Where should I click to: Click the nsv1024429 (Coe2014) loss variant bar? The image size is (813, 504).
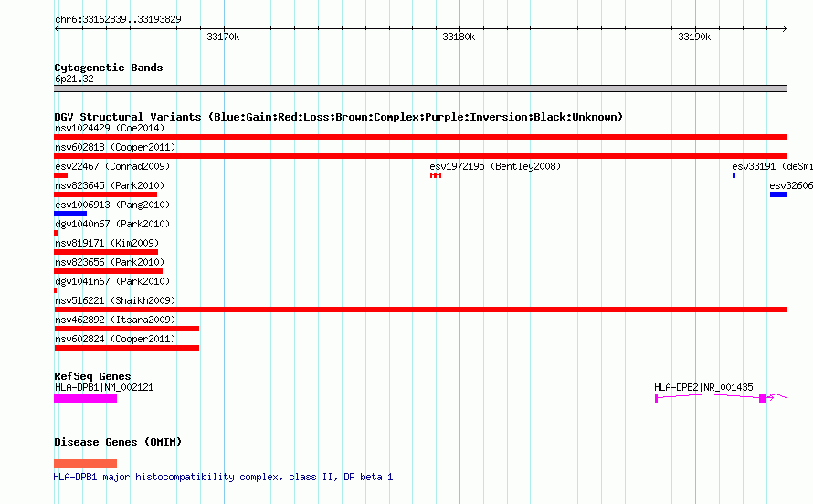[420, 137]
